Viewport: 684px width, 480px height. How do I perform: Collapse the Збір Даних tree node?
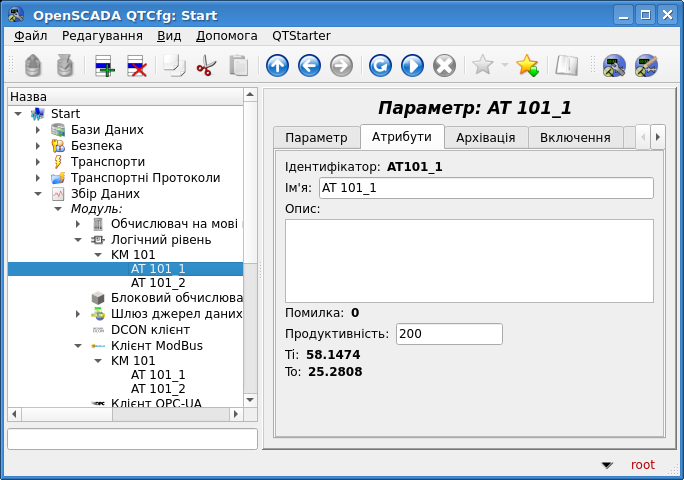38,194
